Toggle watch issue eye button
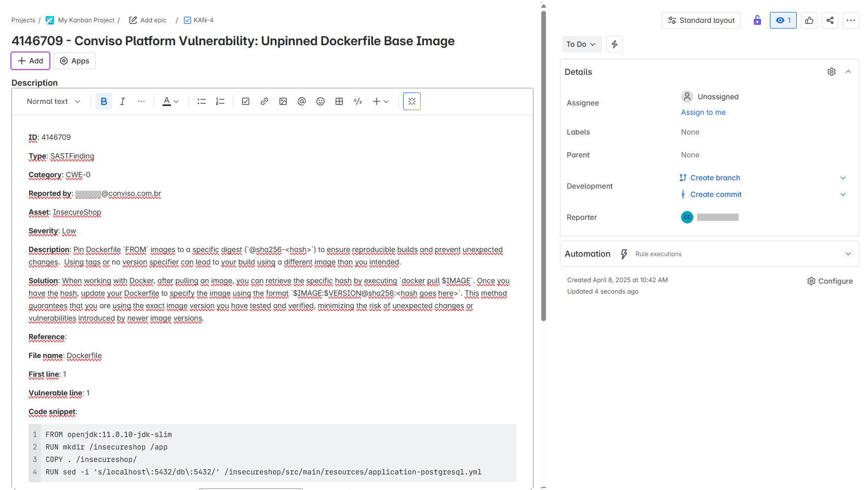The height and width of the screenshot is (490, 868). coord(783,20)
